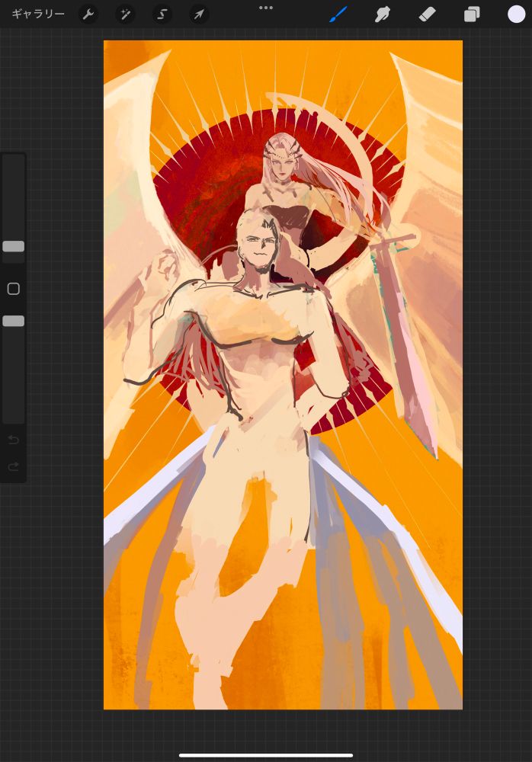Open the Layers panel

coord(472,14)
